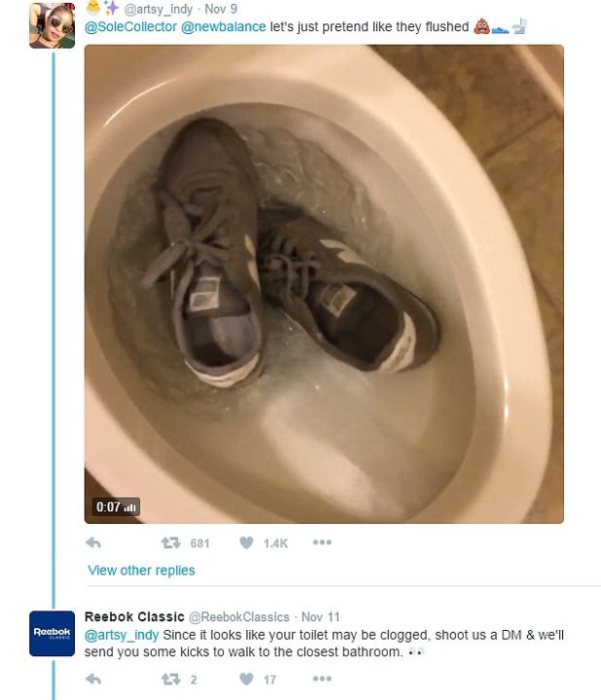Open more options on Reebok tweet

[322, 679]
